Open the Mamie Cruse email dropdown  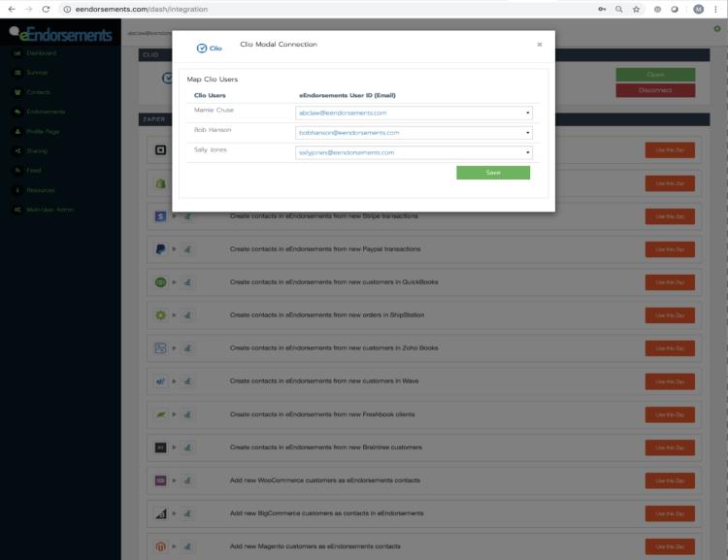(x=414, y=113)
